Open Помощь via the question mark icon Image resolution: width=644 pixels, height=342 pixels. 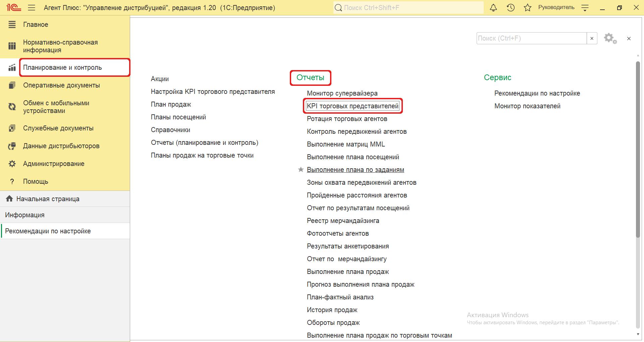point(12,181)
